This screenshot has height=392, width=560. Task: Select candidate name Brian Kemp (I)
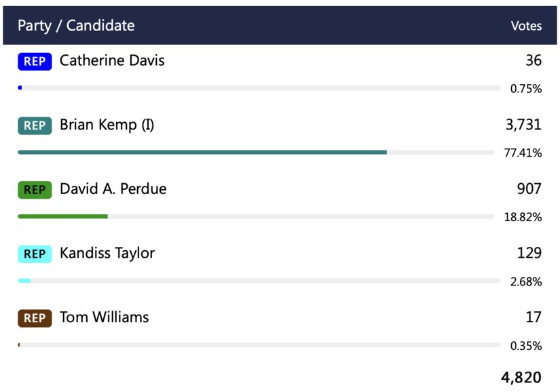[107, 125]
